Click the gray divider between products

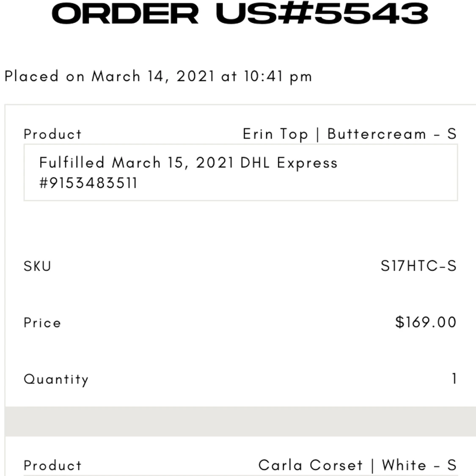[239, 421]
